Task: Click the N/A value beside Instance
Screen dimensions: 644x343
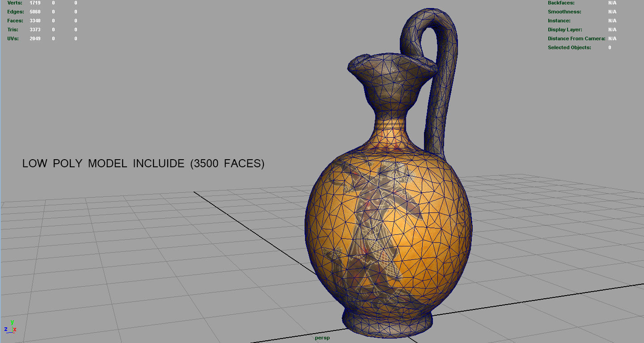Action: 612,21
